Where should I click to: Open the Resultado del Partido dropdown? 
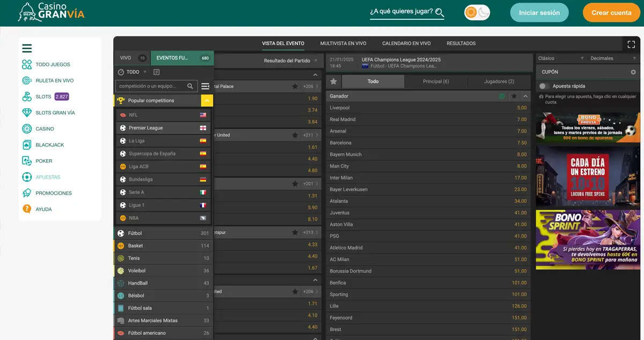(290, 61)
